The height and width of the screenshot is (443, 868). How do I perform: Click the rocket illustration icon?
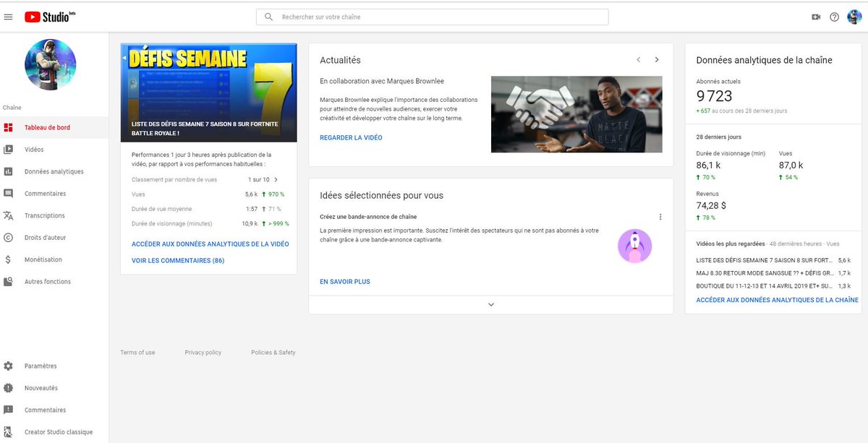tap(634, 246)
